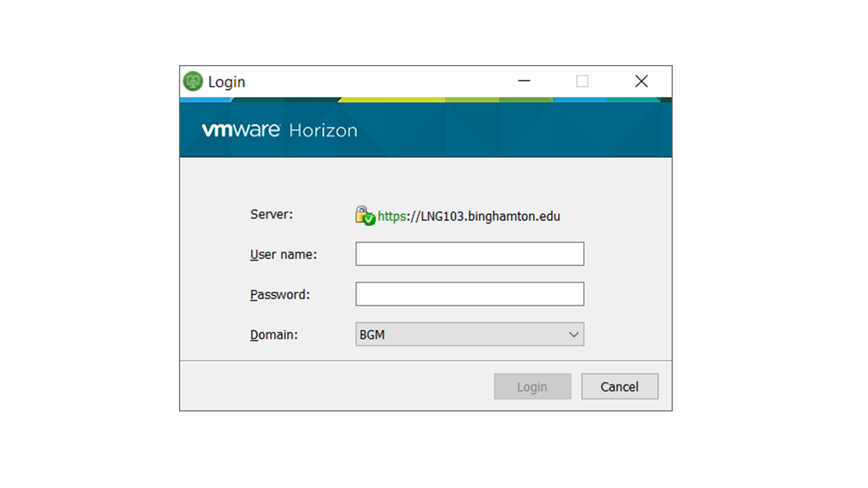The height and width of the screenshot is (488, 868).
Task: Click in the User name field
Action: point(469,254)
